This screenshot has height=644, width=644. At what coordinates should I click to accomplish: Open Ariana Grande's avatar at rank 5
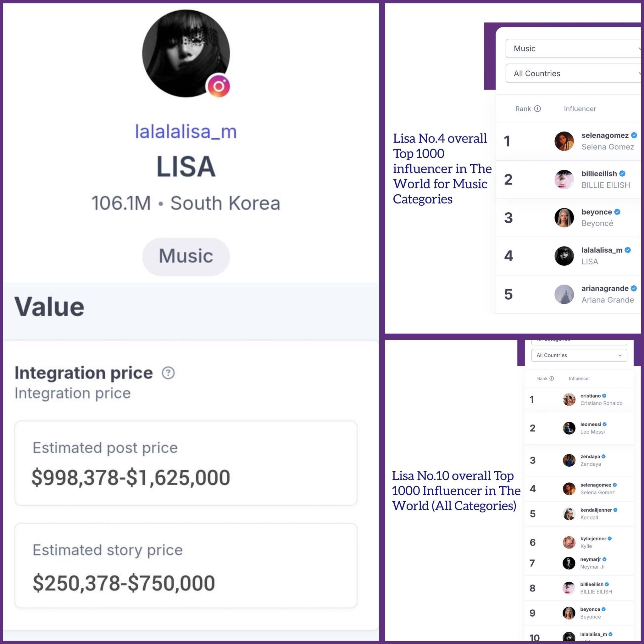point(564,294)
